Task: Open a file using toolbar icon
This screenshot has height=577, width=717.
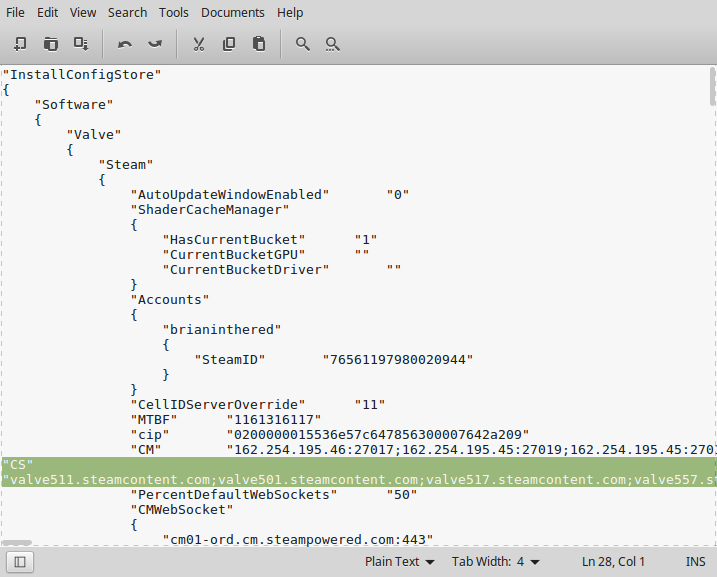Action: coord(50,44)
